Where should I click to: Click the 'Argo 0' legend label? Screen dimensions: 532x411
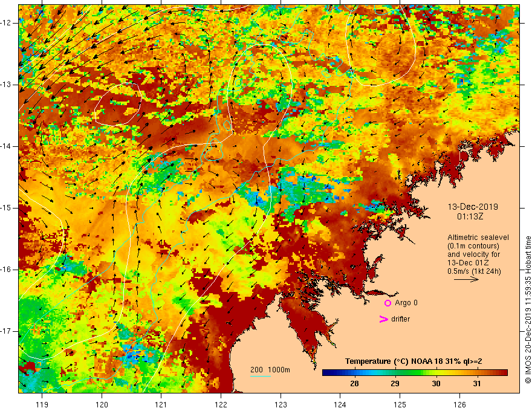[x=406, y=303]
